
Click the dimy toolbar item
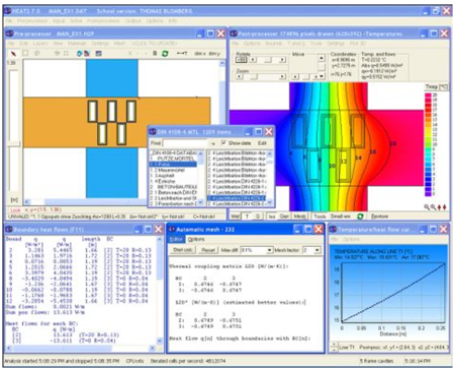click(214, 53)
